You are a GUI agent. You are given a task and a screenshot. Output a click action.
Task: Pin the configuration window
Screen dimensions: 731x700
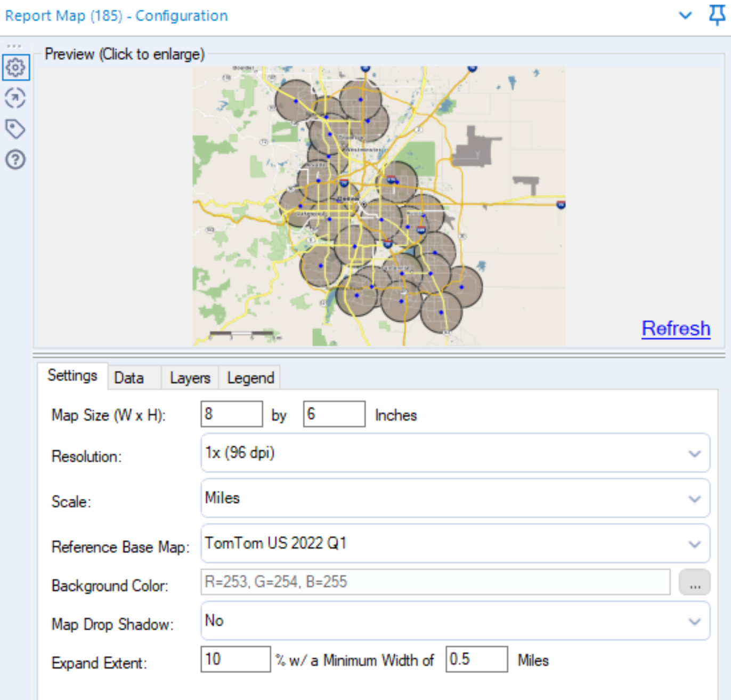point(717,16)
